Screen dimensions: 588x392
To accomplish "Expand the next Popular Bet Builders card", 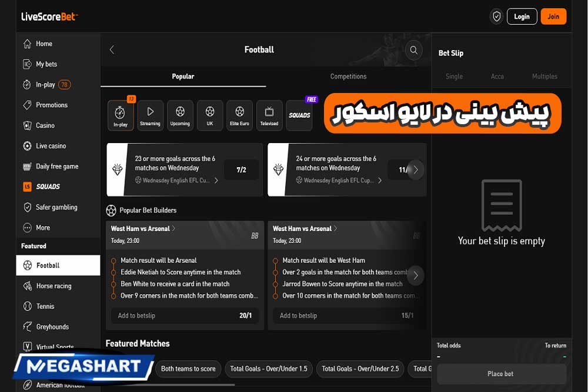I will 416,275.
